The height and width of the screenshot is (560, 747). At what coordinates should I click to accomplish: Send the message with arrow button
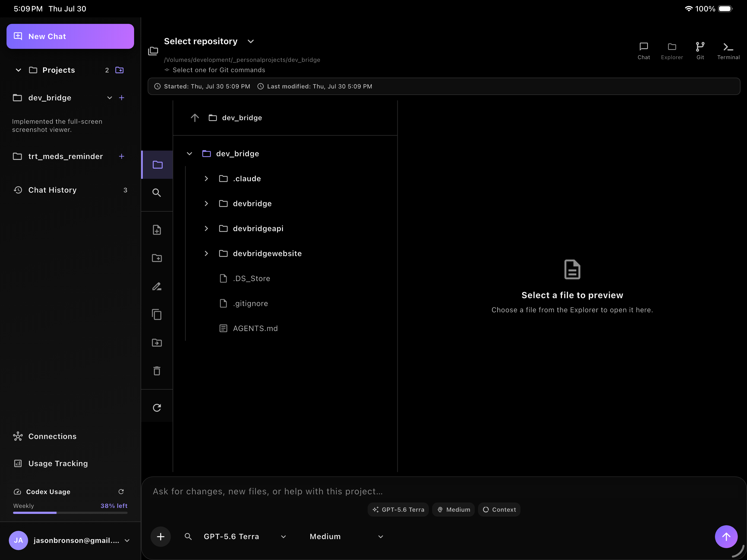tap(726, 536)
